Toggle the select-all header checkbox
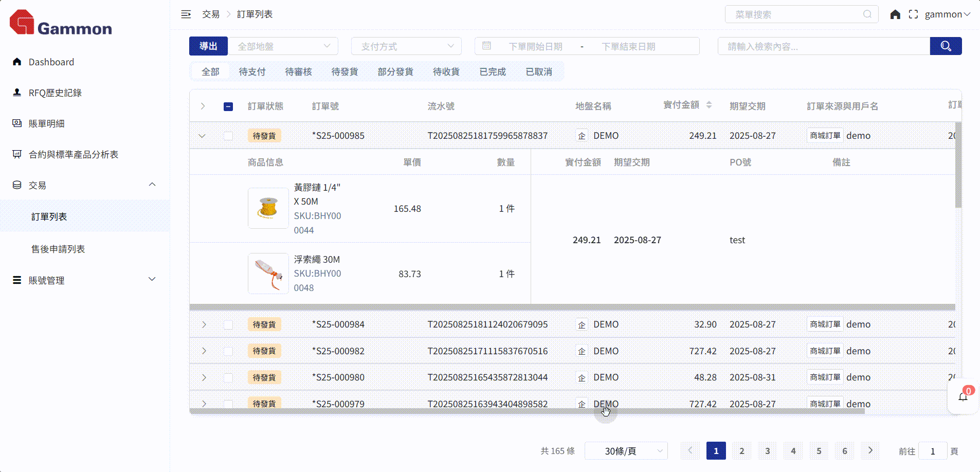The width and height of the screenshot is (980, 472). [228, 106]
